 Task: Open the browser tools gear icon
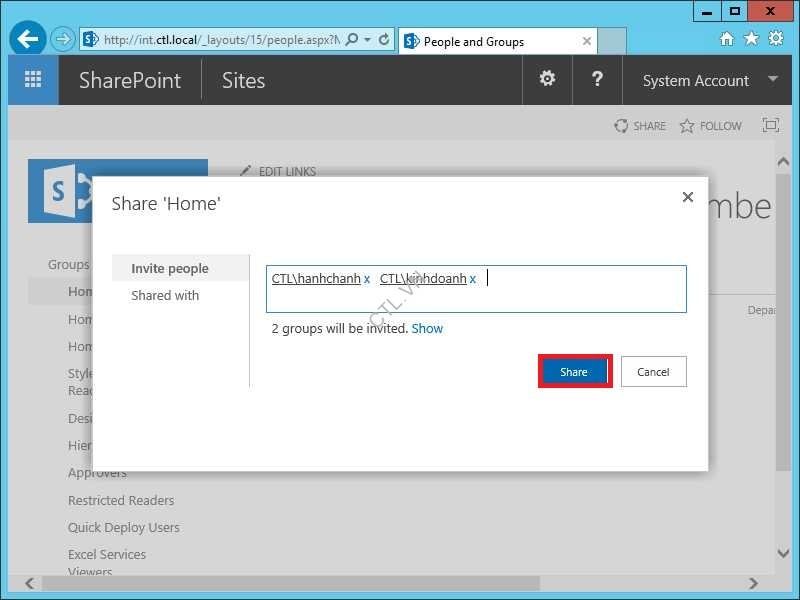coord(775,39)
